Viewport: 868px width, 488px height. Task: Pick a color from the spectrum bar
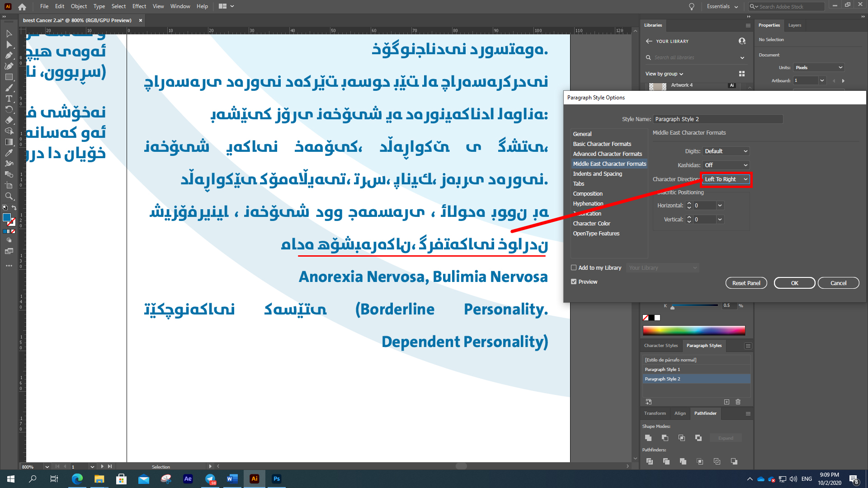point(694,330)
